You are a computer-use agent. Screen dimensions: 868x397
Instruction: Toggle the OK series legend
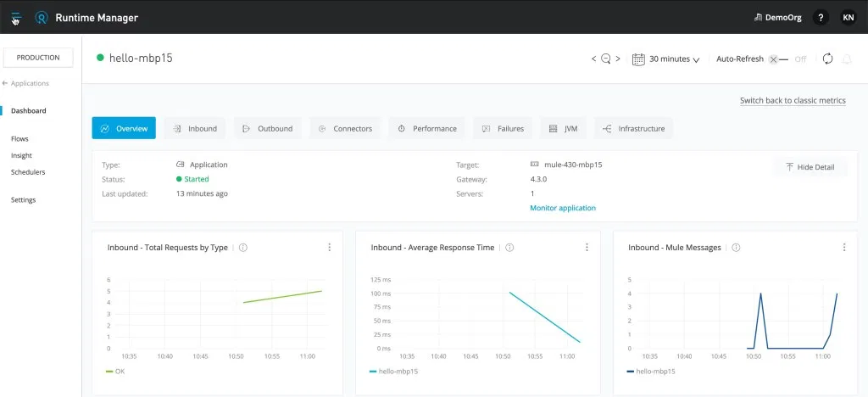tap(114, 372)
